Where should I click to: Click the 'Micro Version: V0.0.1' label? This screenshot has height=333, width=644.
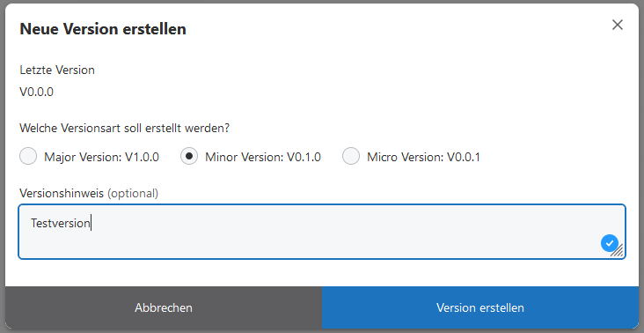click(423, 157)
